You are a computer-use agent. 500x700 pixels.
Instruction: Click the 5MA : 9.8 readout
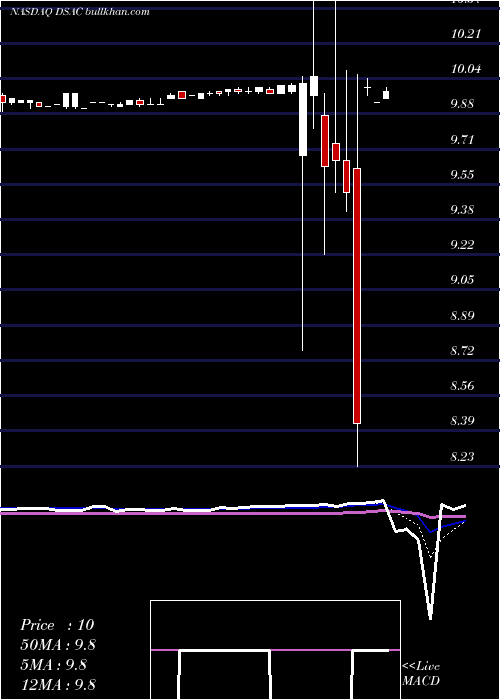point(53,665)
